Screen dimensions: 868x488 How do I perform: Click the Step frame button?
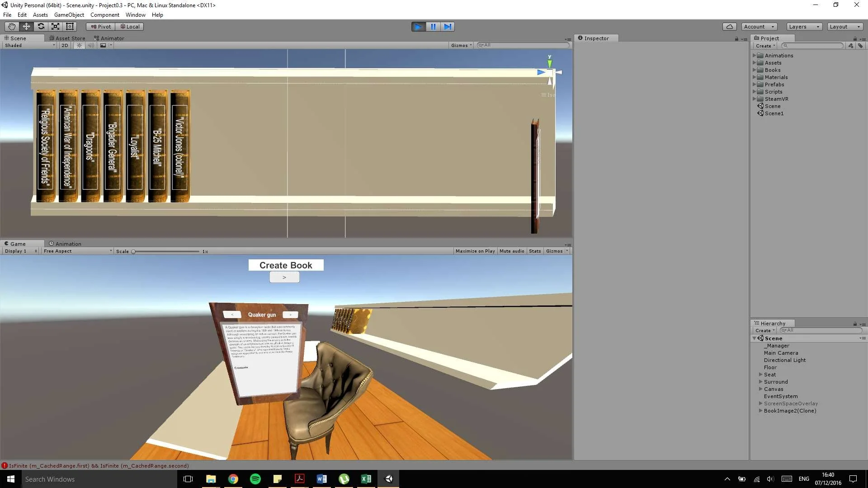point(448,27)
